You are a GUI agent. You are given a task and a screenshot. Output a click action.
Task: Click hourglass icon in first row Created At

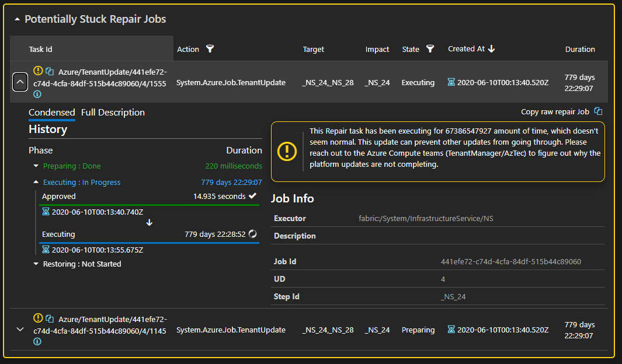click(451, 82)
